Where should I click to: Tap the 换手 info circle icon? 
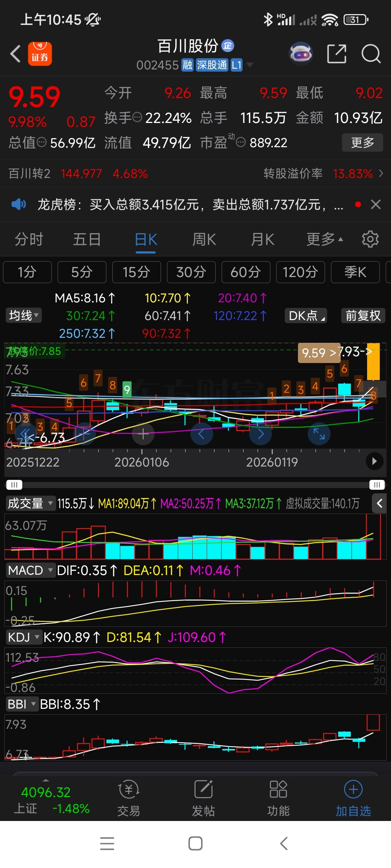(x=137, y=117)
